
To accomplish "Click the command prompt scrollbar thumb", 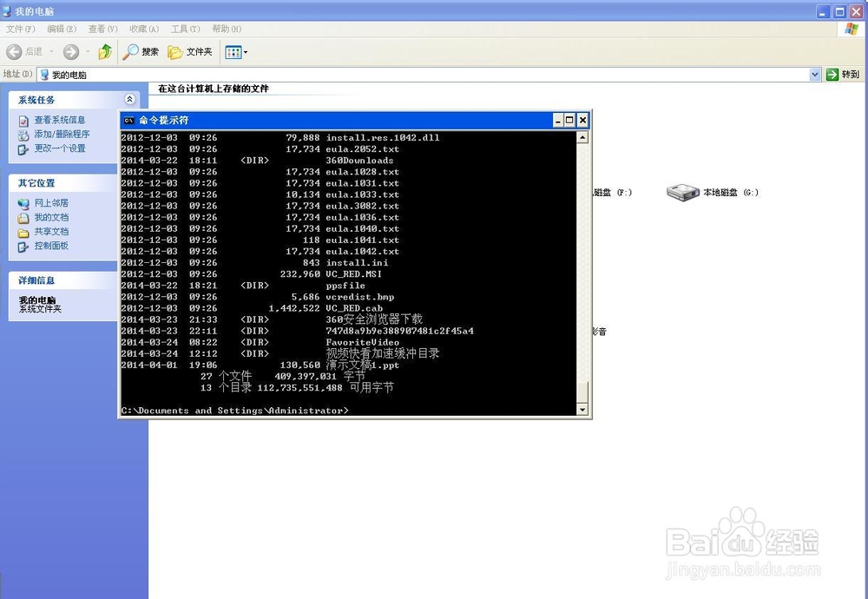I will [582, 392].
